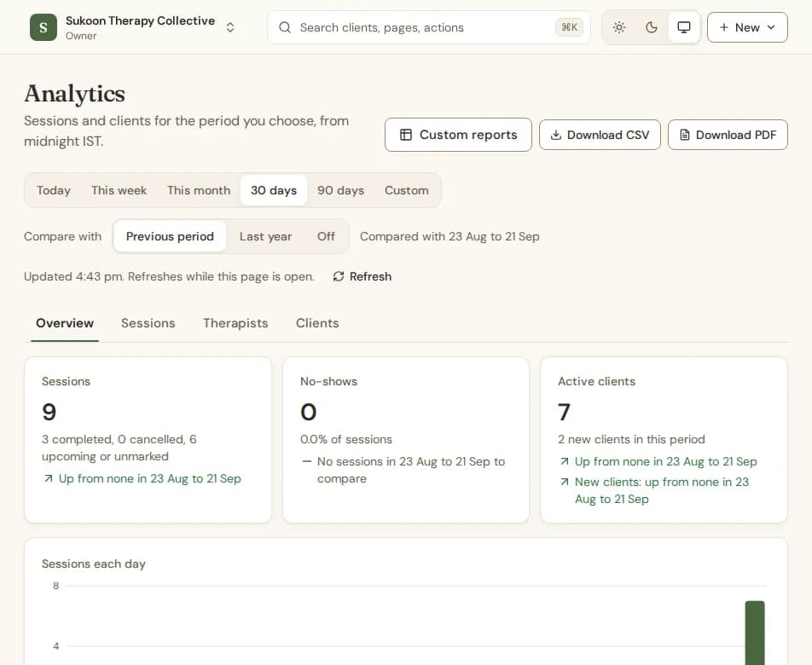Viewport: 812px width, 665px height.
Task: Click the Download PDF button
Action: click(728, 135)
